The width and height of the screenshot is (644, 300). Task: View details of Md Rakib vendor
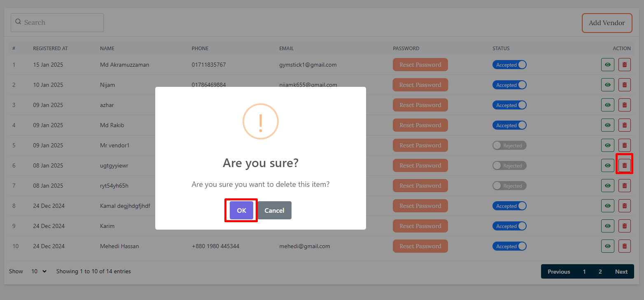click(607, 125)
